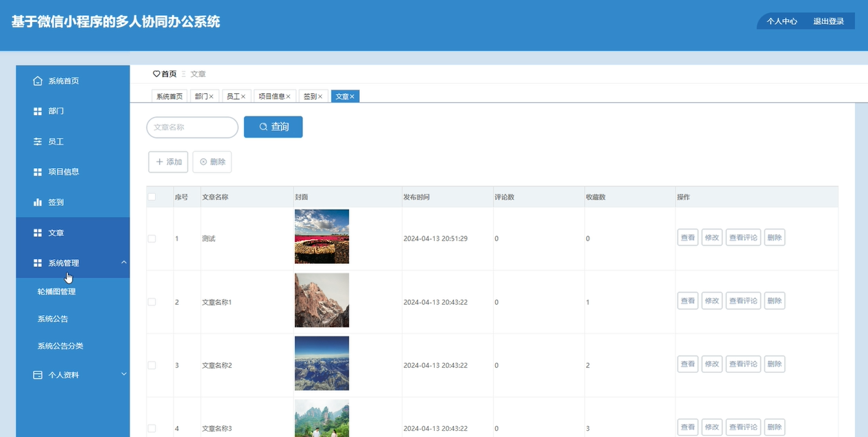Focus the 文章名称 search field
Image resolution: width=868 pixels, height=437 pixels.
192,127
